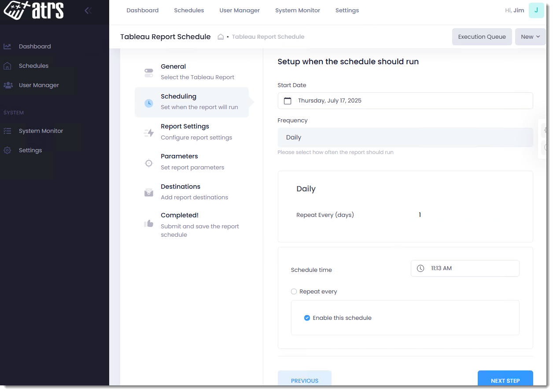Click the ATRS logo

coord(33,10)
